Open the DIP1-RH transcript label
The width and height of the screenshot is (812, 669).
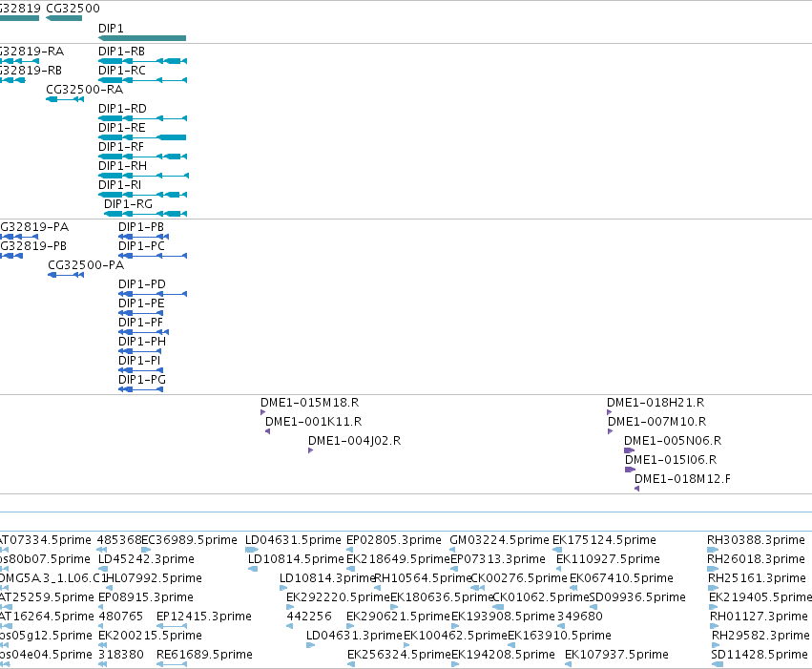(123, 166)
